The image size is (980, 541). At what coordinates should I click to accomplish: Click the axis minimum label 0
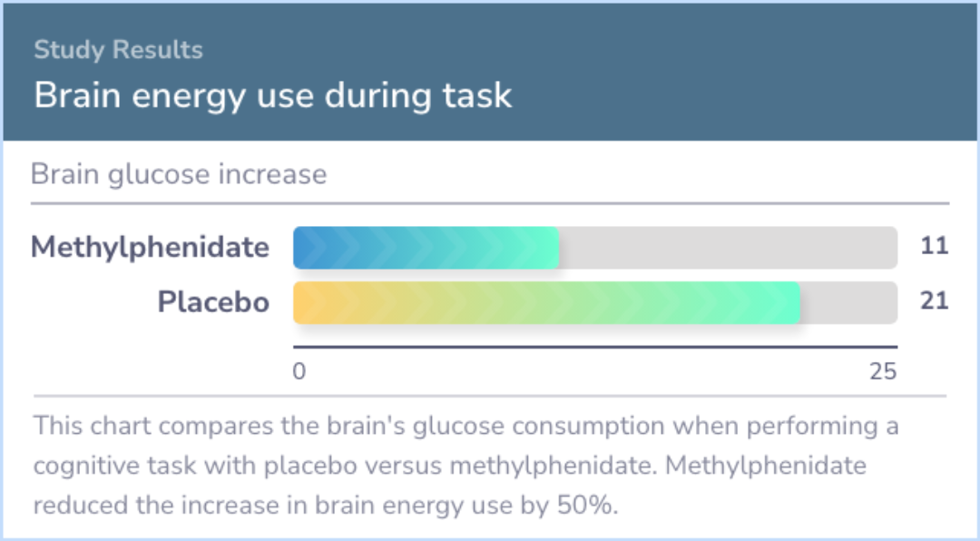(x=299, y=371)
